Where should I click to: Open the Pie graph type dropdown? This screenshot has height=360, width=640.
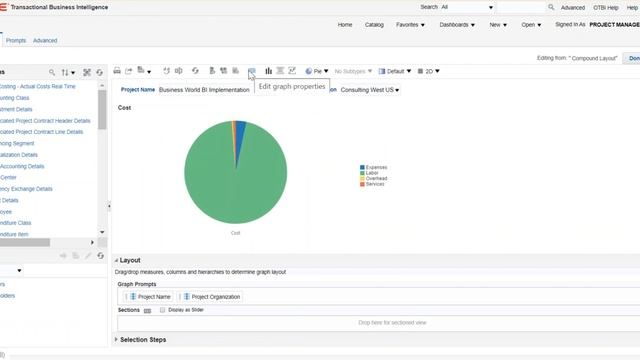[x=317, y=71]
